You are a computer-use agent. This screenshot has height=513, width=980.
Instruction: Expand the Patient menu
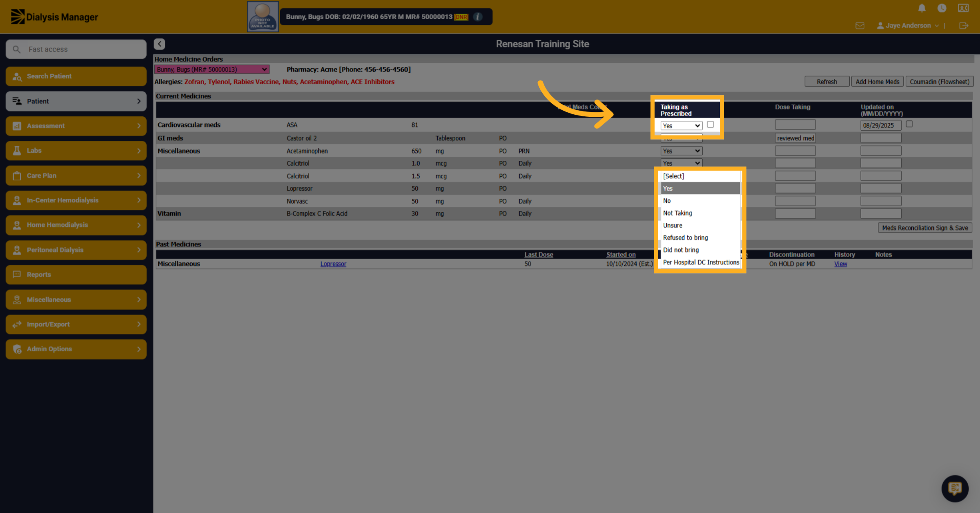(x=76, y=101)
